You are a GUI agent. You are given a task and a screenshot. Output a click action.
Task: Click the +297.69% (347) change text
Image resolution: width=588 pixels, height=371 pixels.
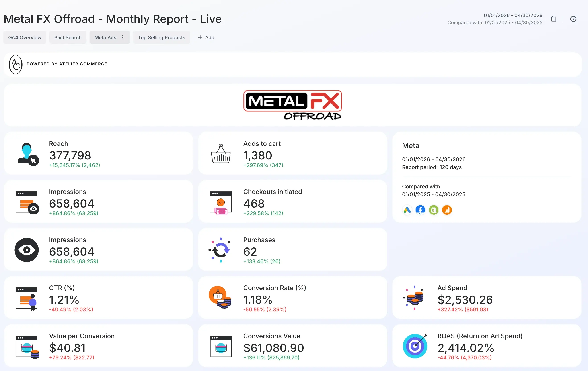(263, 165)
